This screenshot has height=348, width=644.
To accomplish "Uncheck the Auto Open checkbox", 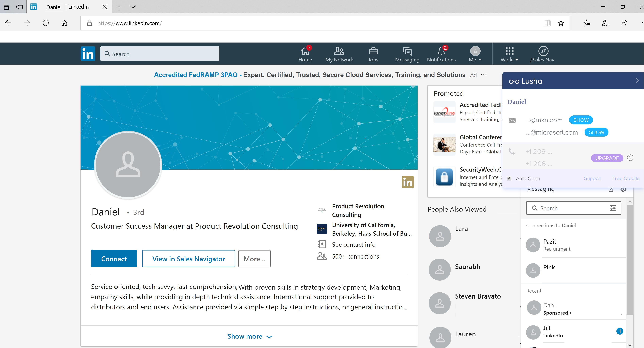I will pyautogui.click(x=509, y=178).
